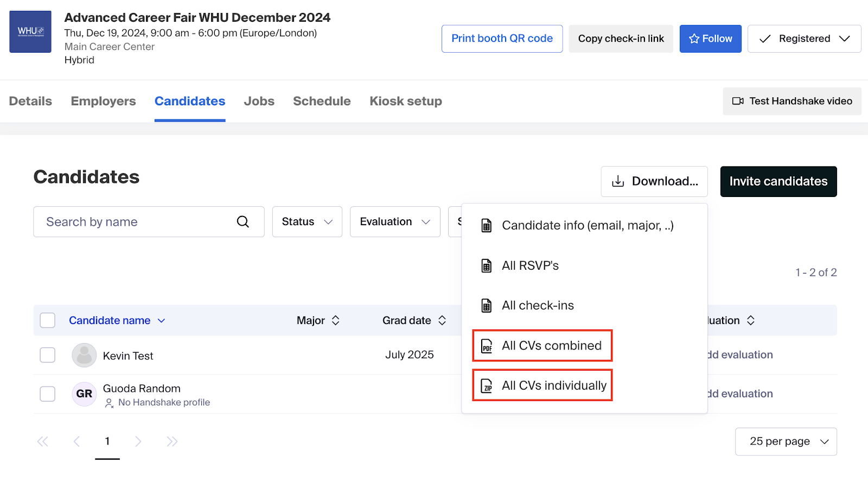This screenshot has height=483, width=868.
Task: Click Test Handshake video button
Action: click(792, 101)
